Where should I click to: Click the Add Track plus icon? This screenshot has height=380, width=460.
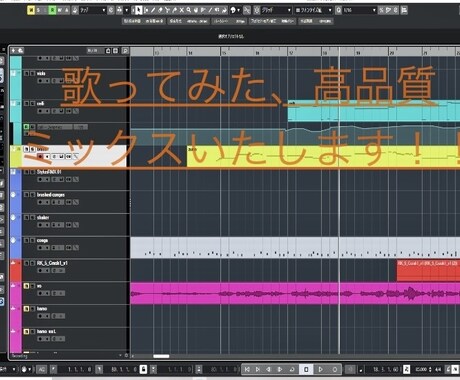13,51
